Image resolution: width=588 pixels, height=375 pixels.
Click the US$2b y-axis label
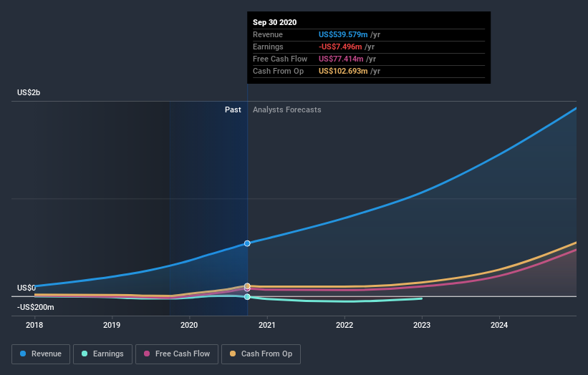click(x=29, y=92)
